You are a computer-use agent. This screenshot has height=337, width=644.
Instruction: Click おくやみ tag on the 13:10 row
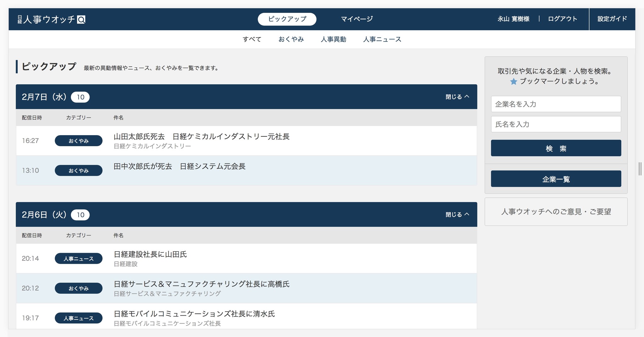pos(79,170)
